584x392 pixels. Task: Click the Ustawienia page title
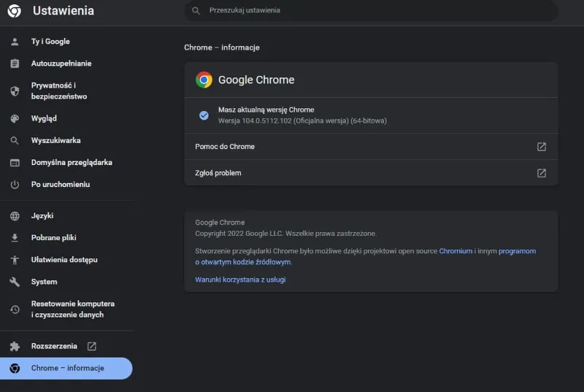(x=64, y=10)
